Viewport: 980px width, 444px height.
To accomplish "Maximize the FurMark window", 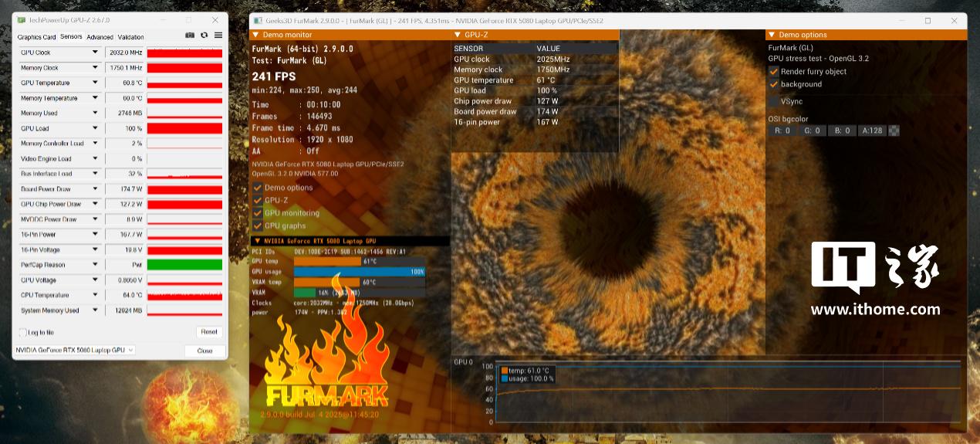I will tap(928, 21).
